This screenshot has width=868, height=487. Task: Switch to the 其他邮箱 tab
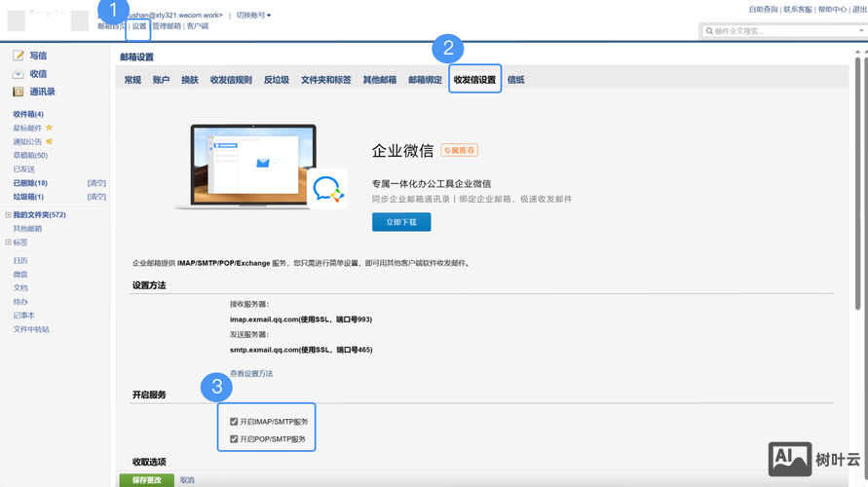380,80
